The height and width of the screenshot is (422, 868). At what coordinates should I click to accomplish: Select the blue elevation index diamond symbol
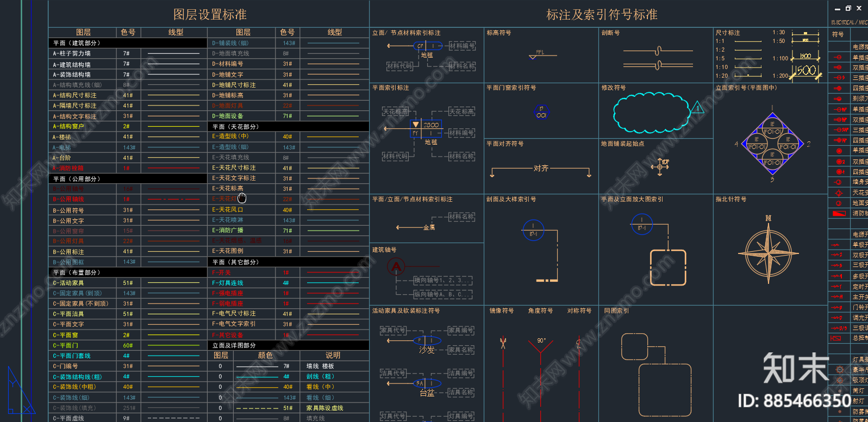click(772, 144)
